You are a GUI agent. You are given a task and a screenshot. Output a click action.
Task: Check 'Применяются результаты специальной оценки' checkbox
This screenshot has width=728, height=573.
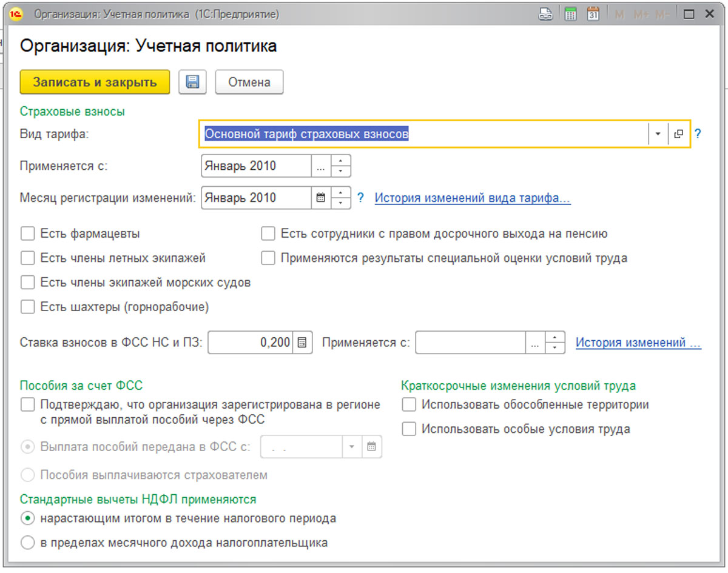click(x=268, y=258)
